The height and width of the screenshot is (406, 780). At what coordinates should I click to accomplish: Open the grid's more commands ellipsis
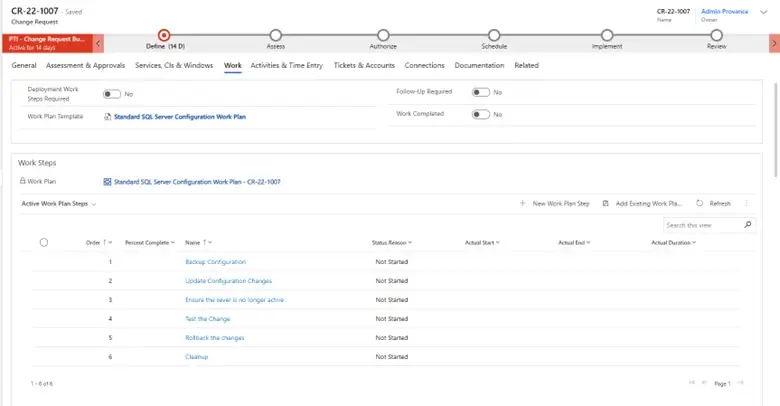746,203
